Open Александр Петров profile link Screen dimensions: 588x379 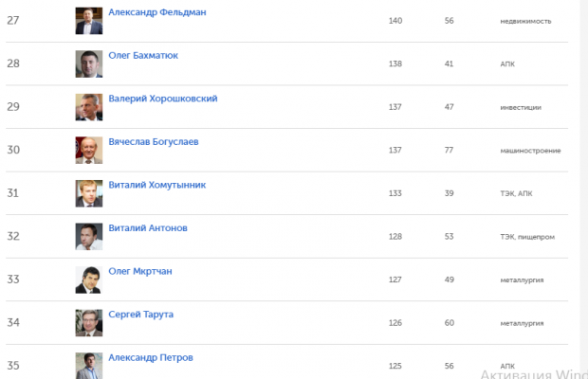[x=153, y=358]
